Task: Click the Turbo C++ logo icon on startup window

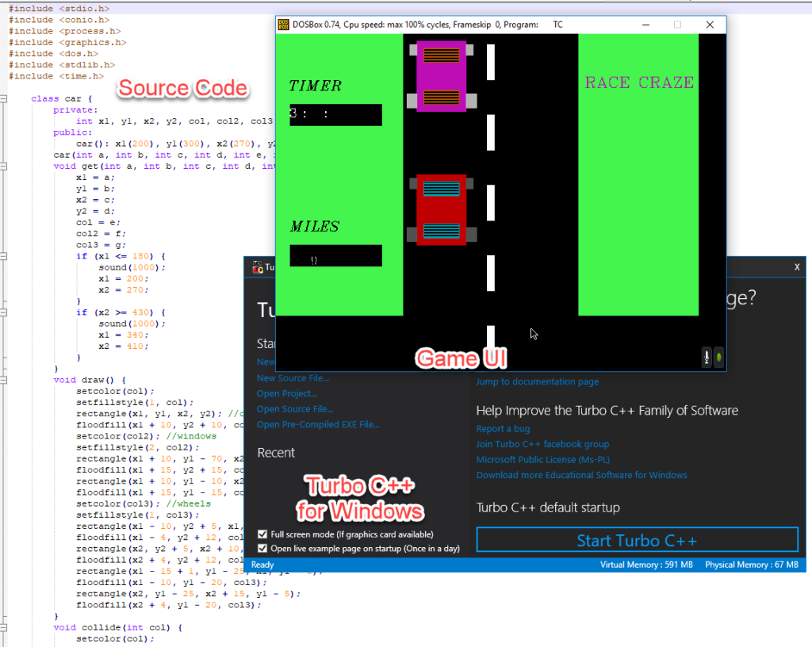Action: (x=257, y=267)
